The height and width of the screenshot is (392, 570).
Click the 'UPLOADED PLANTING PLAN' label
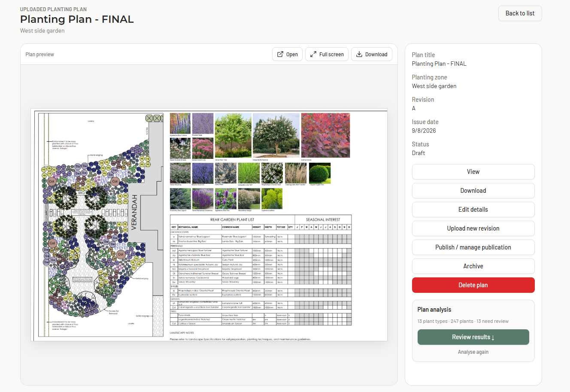coord(53,9)
